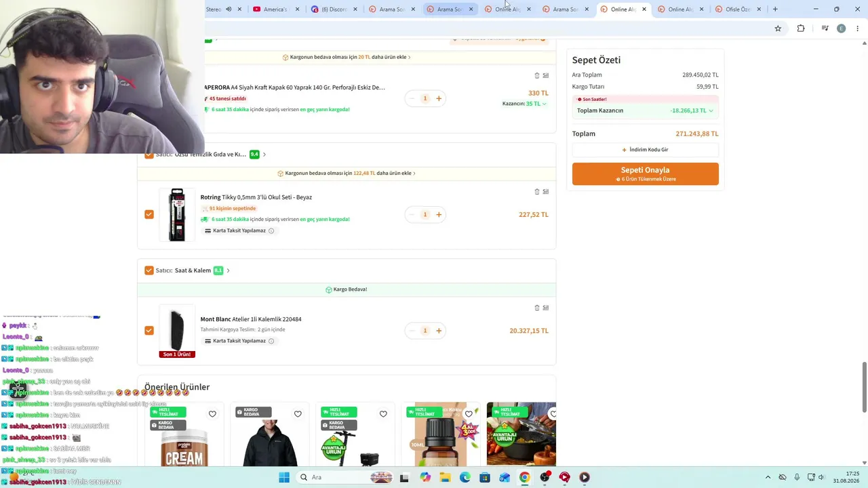This screenshot has width=868, height=488.
Task: Uncheck the Rotring Tikky product checkbox
Action: coord(149,214)
